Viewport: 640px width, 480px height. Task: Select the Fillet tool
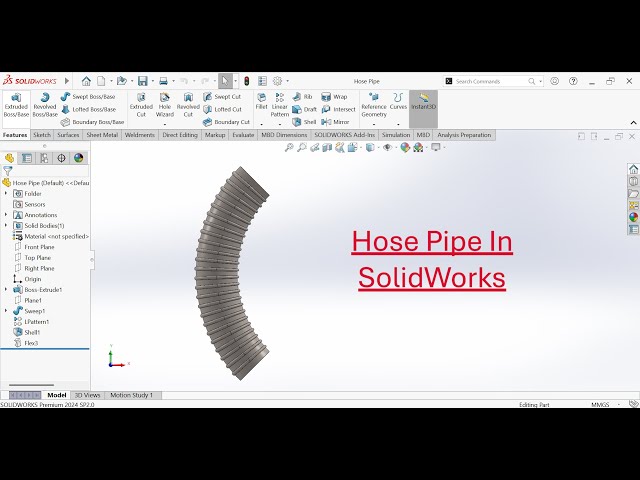[261, 101]
